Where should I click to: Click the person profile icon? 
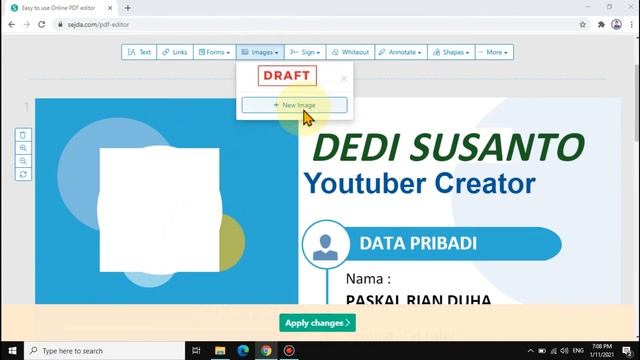pos(325,246)
